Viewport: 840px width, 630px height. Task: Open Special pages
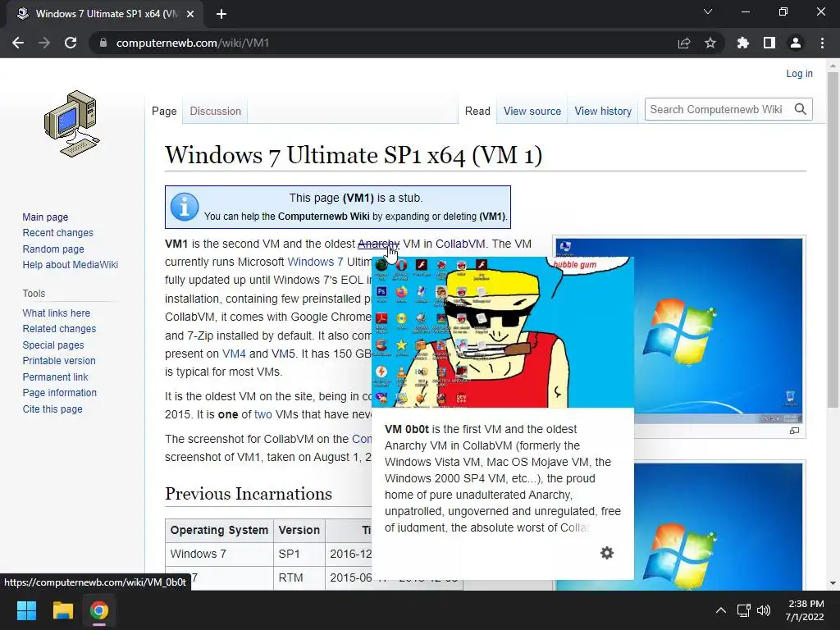[53, 345]
